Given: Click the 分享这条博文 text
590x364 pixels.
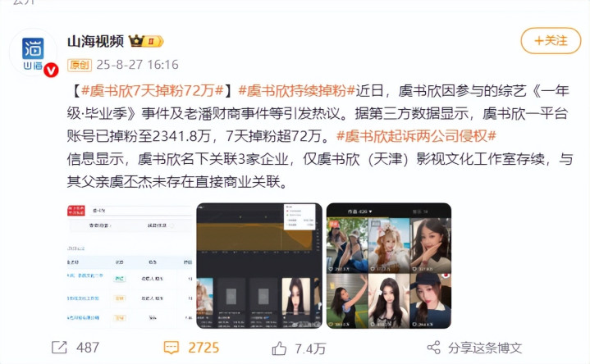Looking at the screenshot, I should 485,348.
